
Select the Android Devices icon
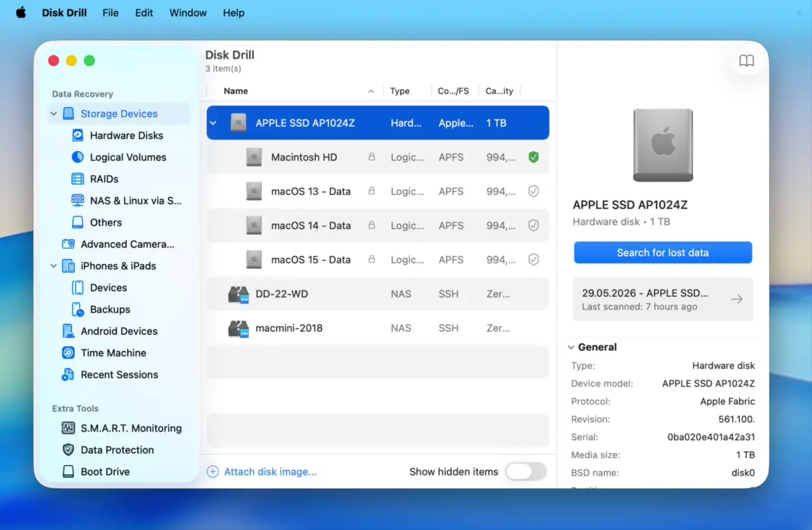coord(69,331)
